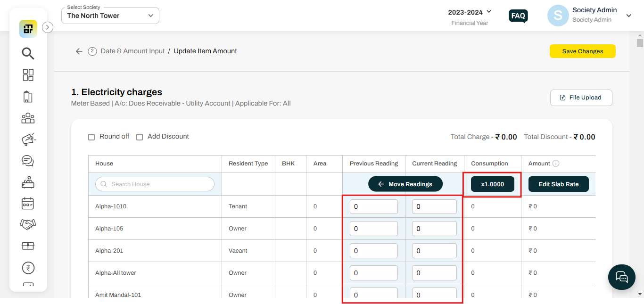Screen dimensions: 644x304
Task: Expand the sidebar with arrow toggle
Action: coord(48,27)
